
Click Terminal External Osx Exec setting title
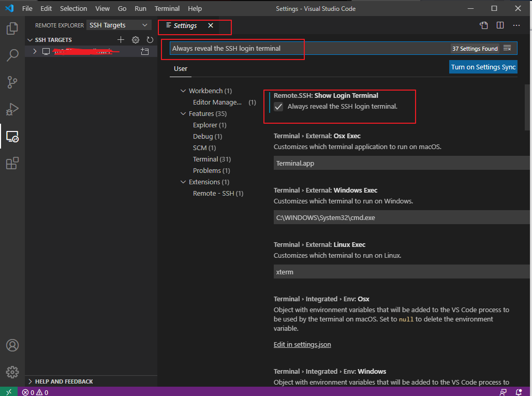coord(317,136)
